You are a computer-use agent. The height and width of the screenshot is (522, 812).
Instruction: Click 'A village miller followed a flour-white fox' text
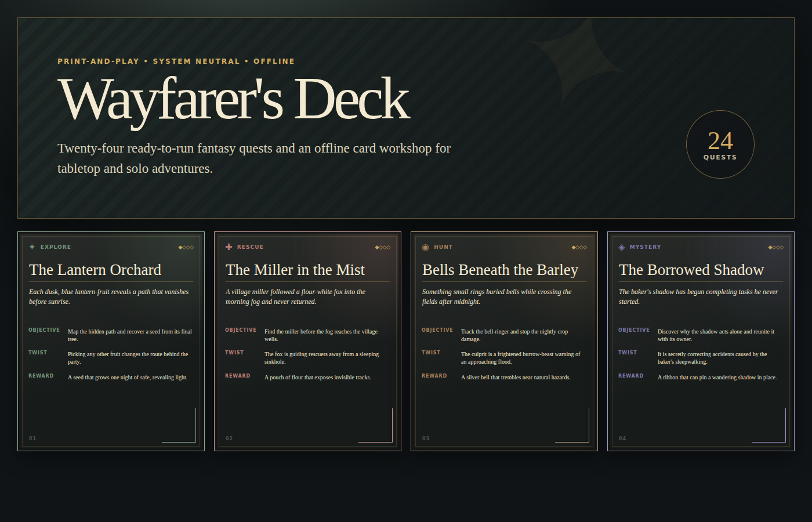295,296
